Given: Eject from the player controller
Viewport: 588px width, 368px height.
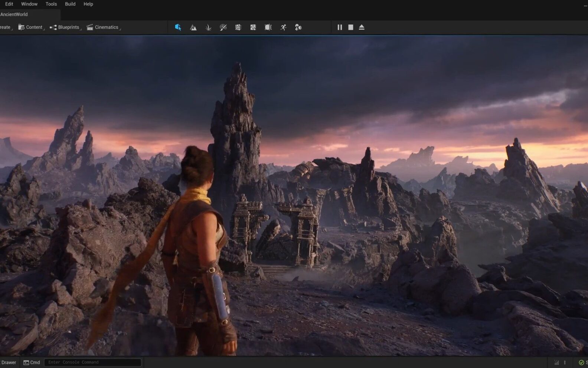Looking at the screenshot, I should coord(362,27).
